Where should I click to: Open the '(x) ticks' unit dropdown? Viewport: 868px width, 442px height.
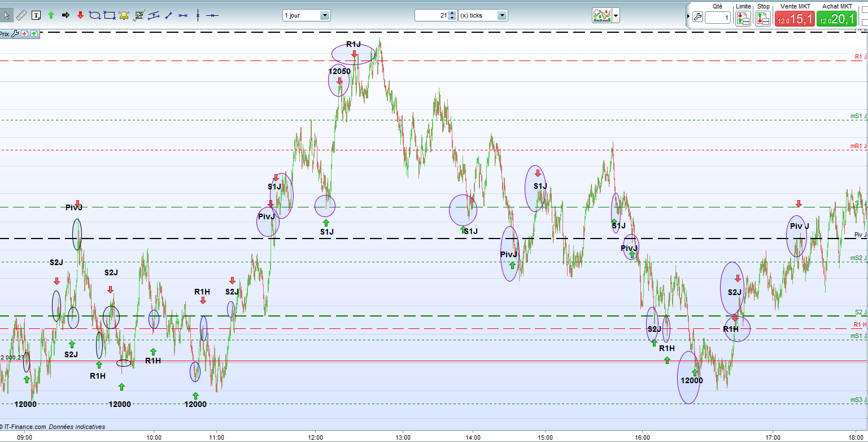(482, 15)
